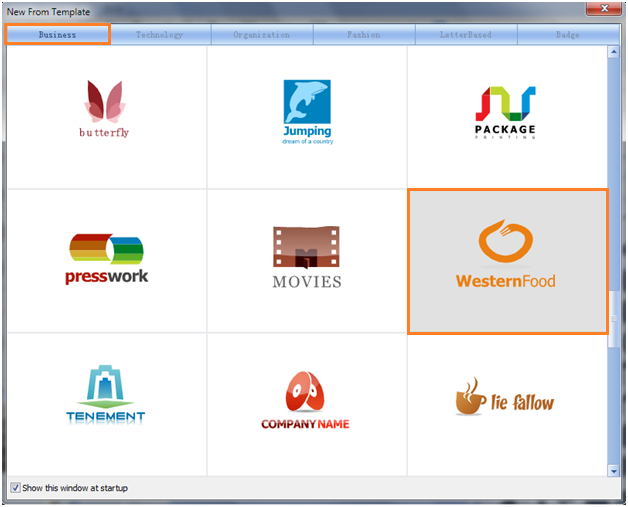This screenshot has height=507, width=628.
Task: Pick the TENEMENT building logo template
Action: point(107,404)
